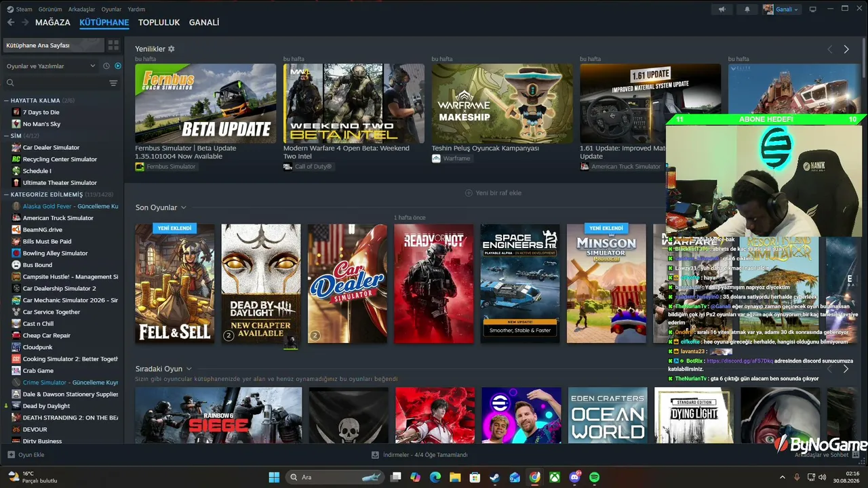This screenshot has height=488, width=868.
Task: Open the Ready or Not game cover
Action: pos(434,283)
